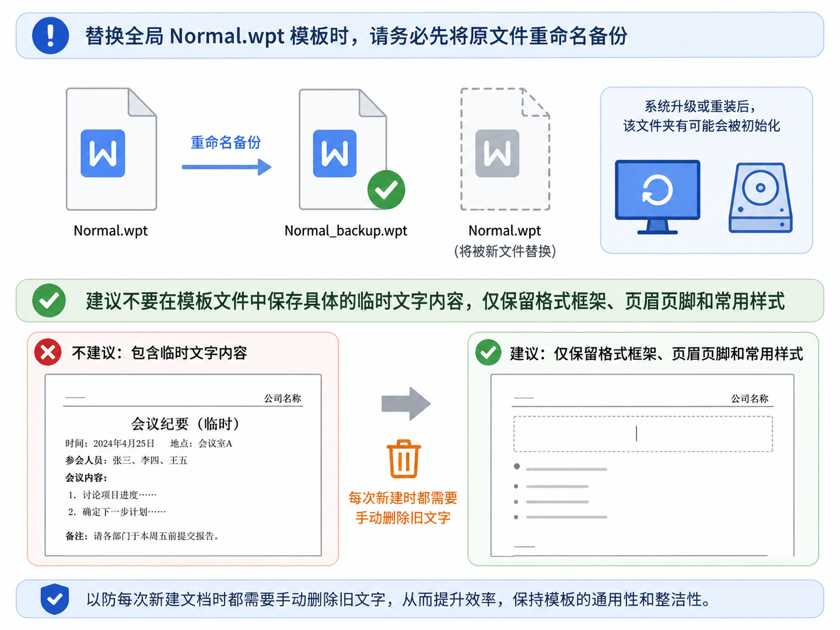Click the 会议内容： heading
This screenshot has width=840, height=630.
(x=86, y=478)
